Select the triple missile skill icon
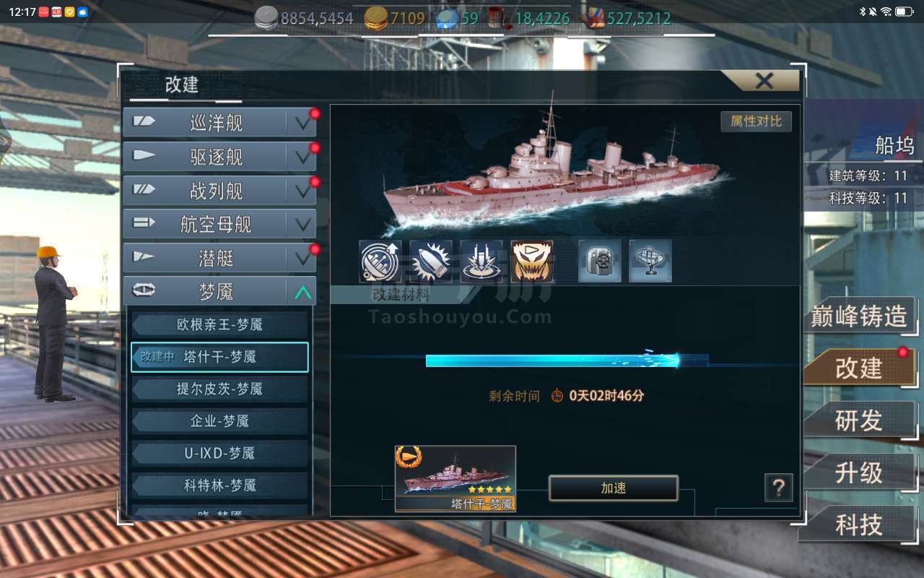This screenshot has height=578, width=924. 481,262
